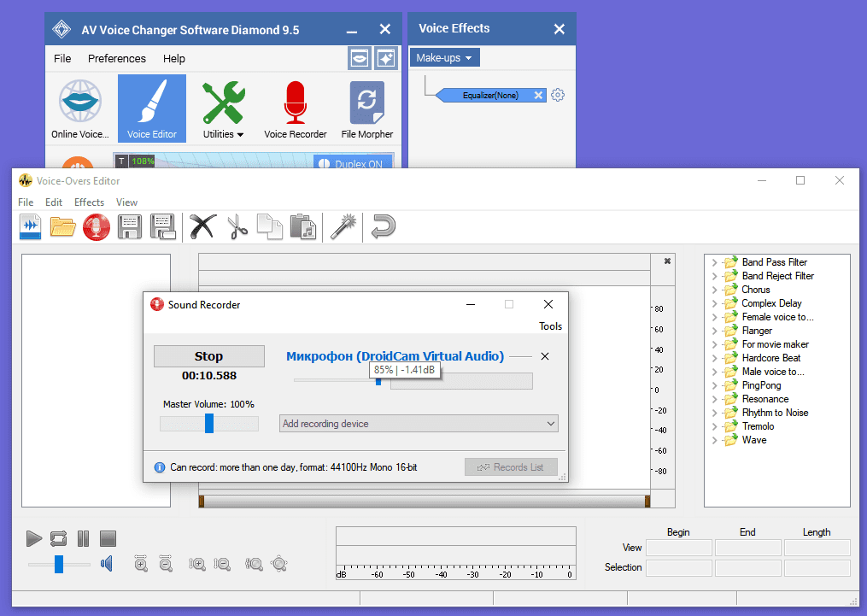Click the first zoom in magnifier icon
The height and width of the screenshot is (616, 867).
point(141,564)
